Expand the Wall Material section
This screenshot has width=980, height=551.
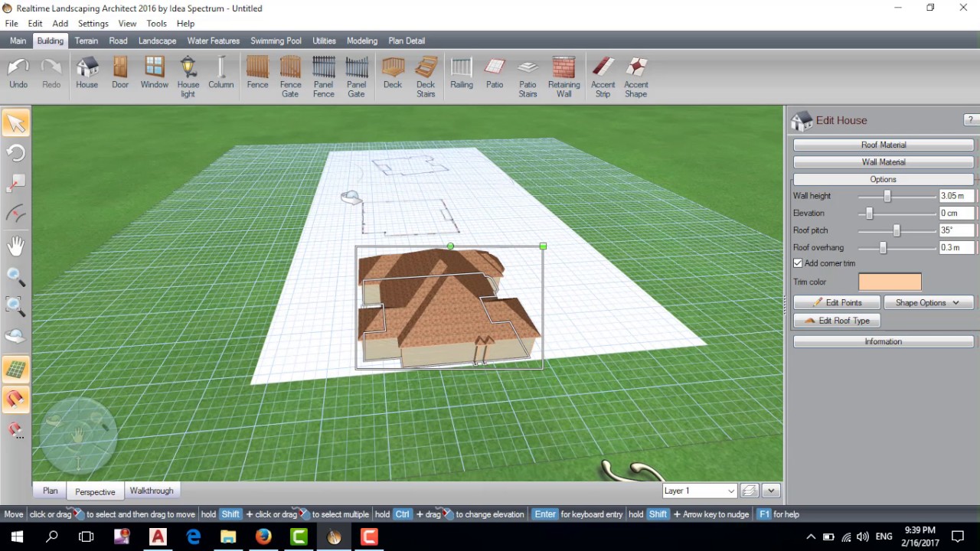tap(884, 162)
